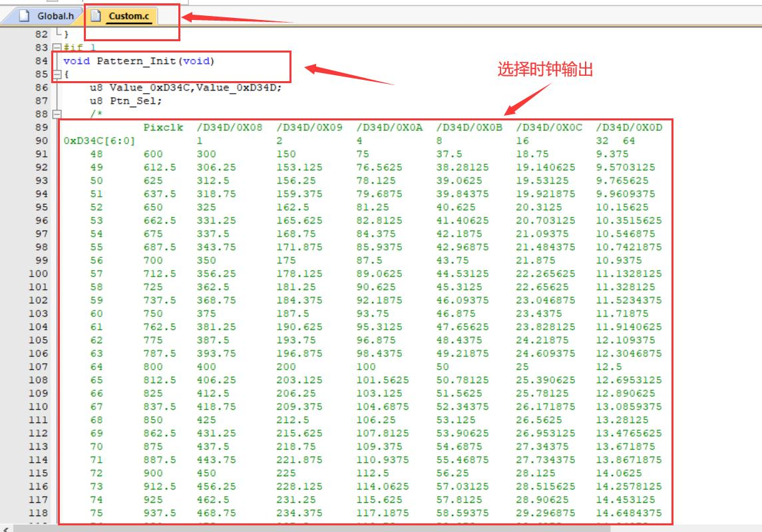Click the value '10.546875' on line 97
Image resolution: width=762 pixels, height=532 pixels.
pyautogui.click(x=626, y=234)
